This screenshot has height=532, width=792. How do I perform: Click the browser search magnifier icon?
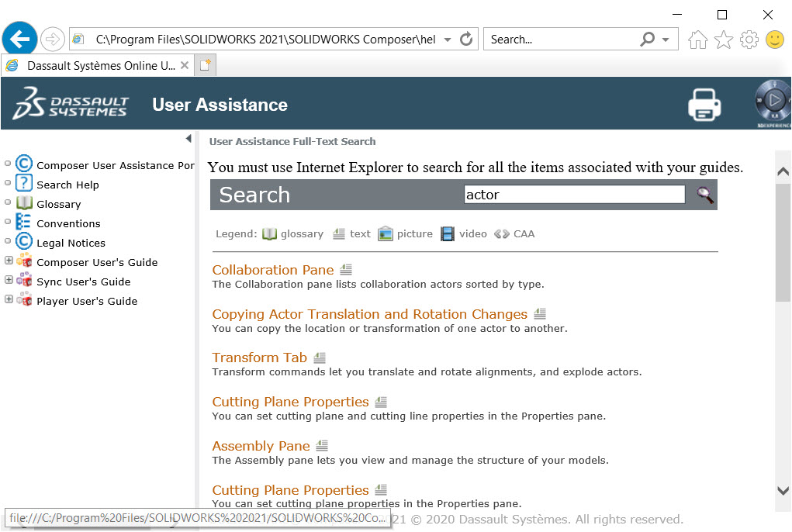coord(647,39)
